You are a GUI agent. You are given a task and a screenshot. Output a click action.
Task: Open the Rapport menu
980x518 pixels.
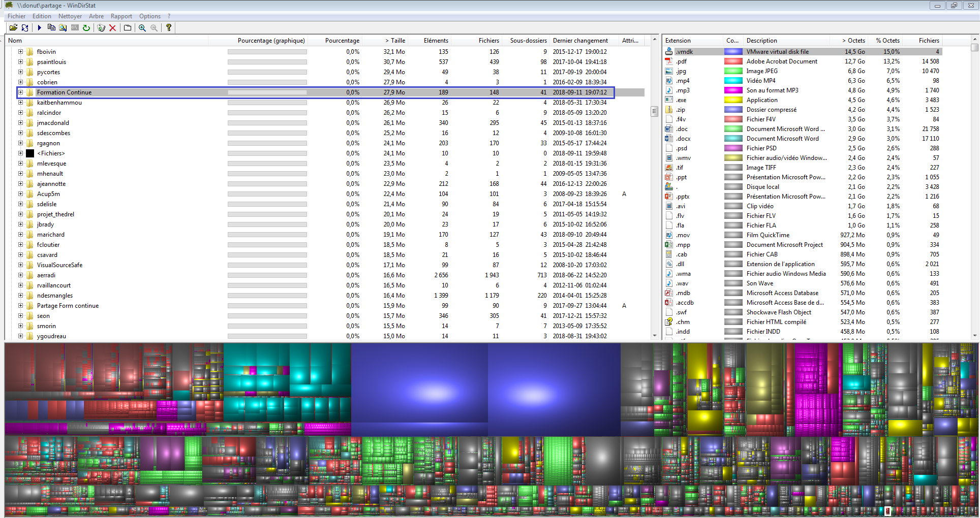point(121,16)
